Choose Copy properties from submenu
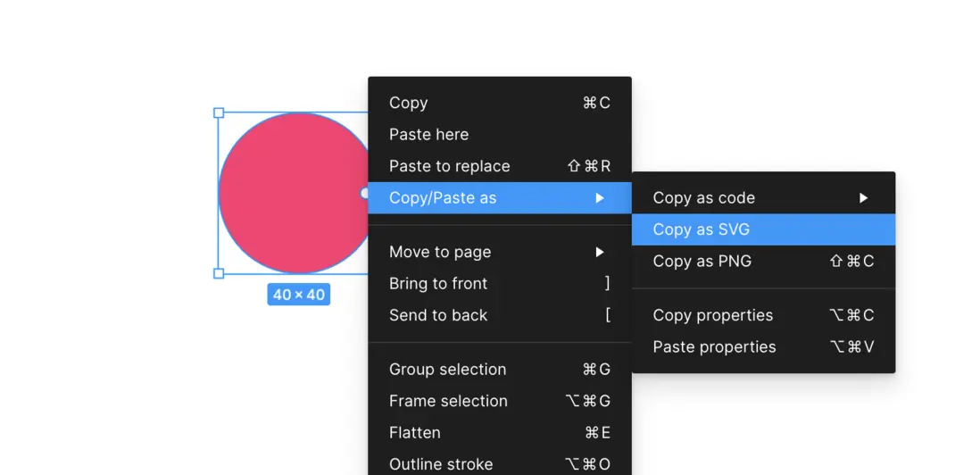This screenshot has width=980, height=475. click(x=713, y=315)
